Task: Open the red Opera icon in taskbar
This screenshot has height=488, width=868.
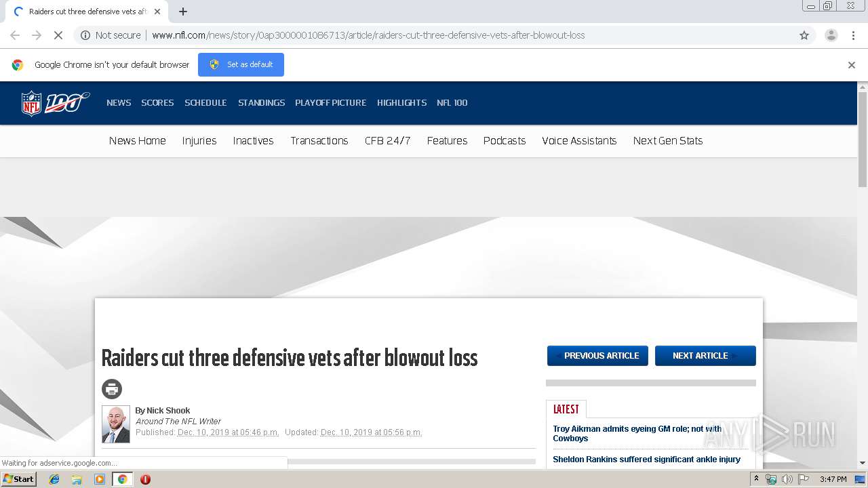Action: [145, 479]
